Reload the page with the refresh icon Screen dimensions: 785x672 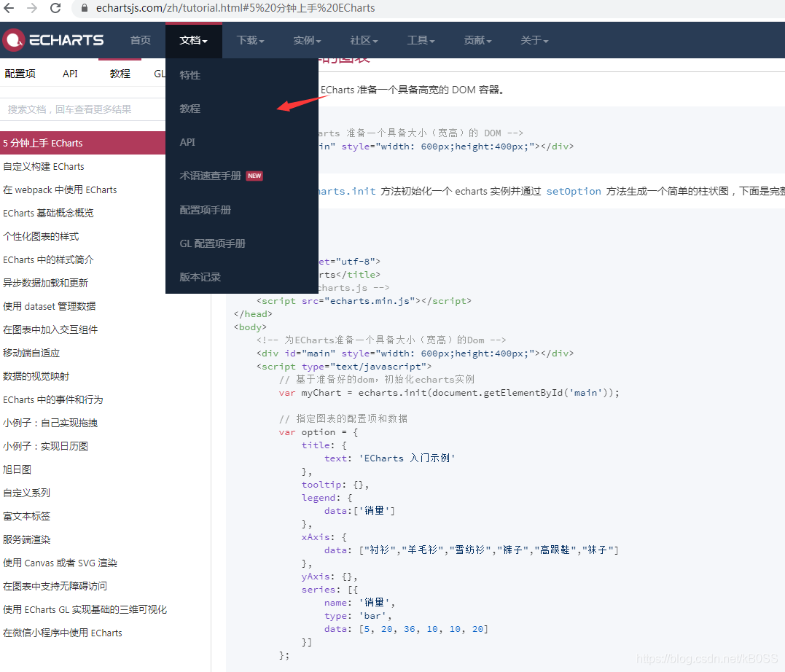(55, 8)
